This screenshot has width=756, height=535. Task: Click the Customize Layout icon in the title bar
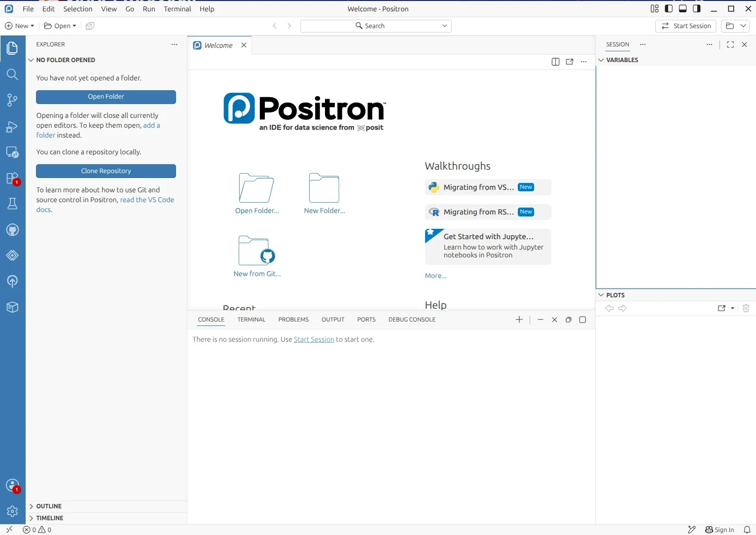655,9
